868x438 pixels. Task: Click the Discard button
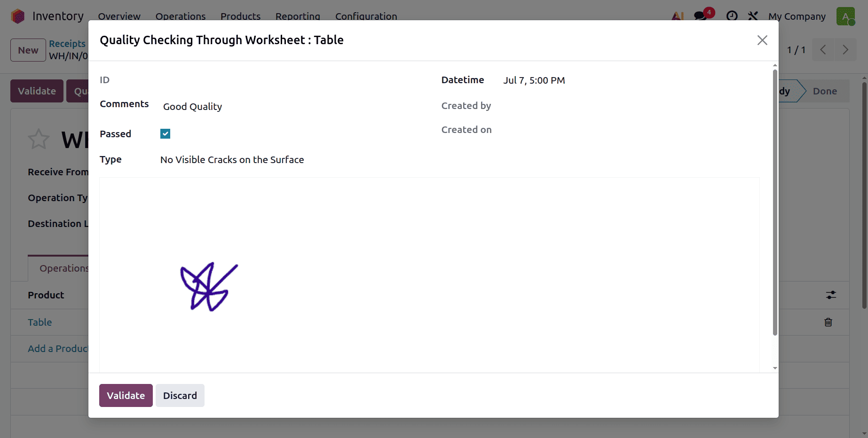pyautogui.click(x=180, y=396)
